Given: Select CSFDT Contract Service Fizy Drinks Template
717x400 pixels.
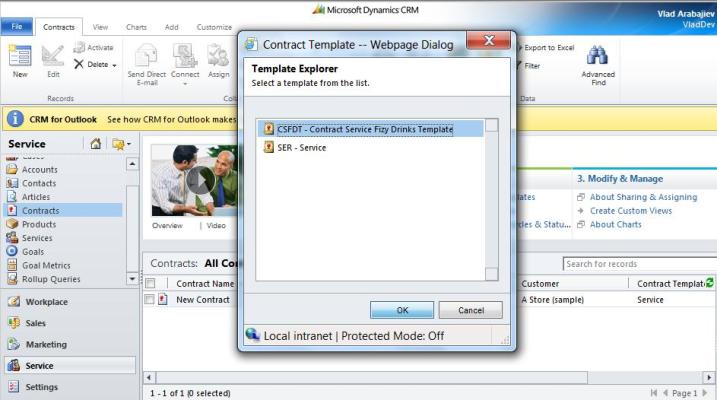Looking at the screenshot, I should 370,129.
